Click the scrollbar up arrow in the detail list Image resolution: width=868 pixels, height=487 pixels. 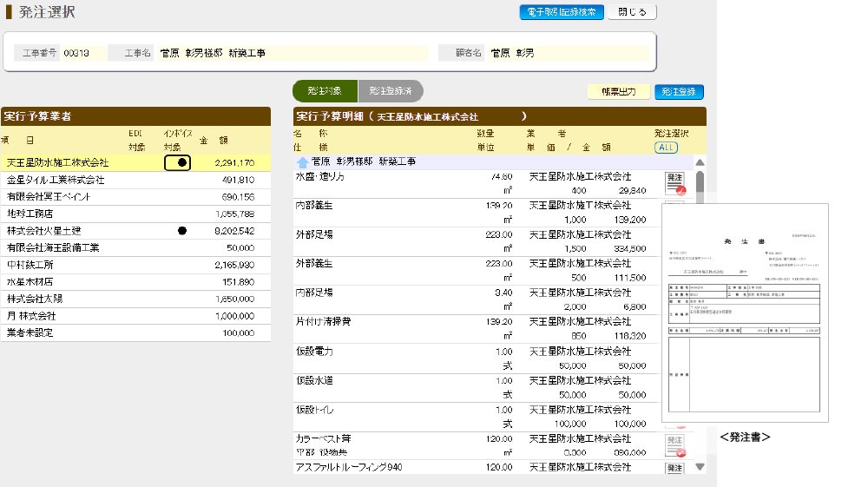700,162
